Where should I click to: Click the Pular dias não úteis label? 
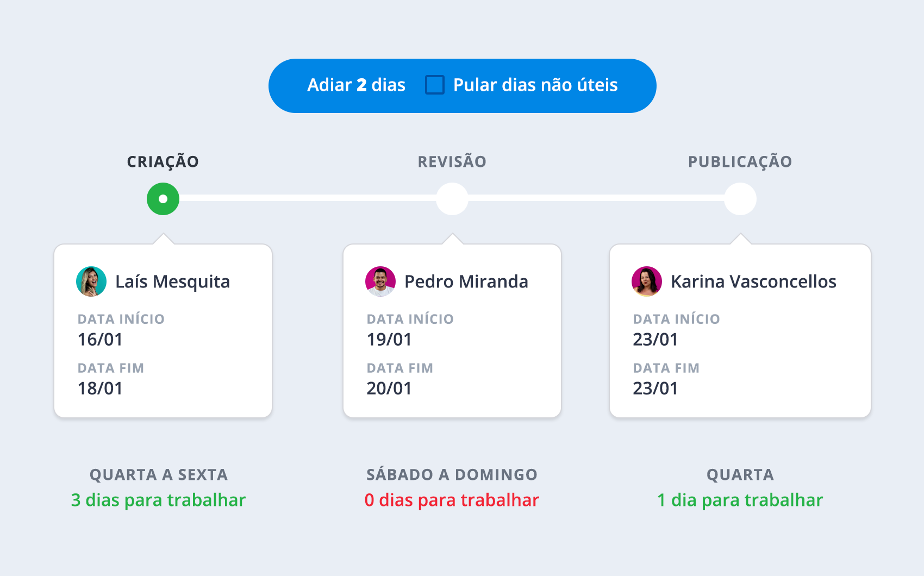coord(535,85)
